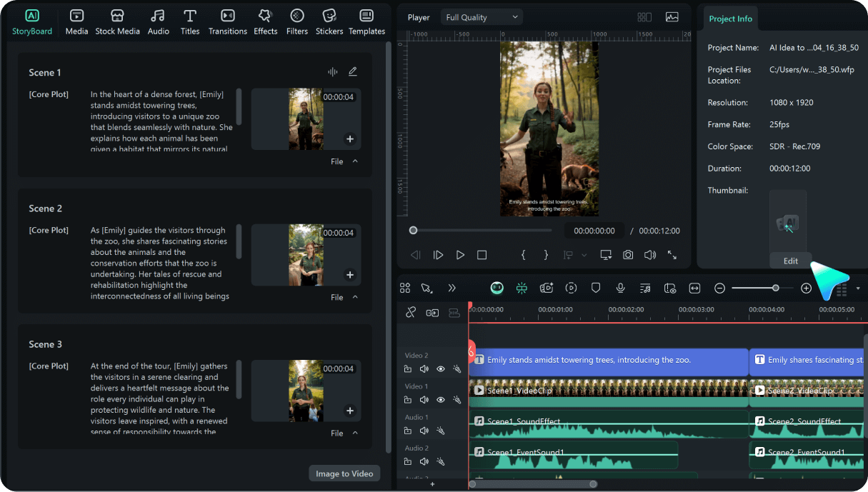The width and height of the screenshot is (868, 492).
Task: Click the audio mixer music-note toolbar icon
Action: tap(645, 288)
